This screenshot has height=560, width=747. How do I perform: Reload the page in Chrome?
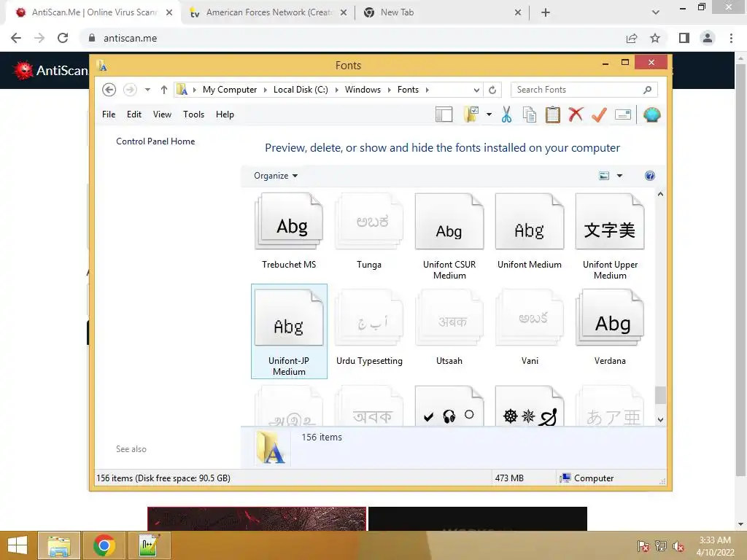pos(63,38)
